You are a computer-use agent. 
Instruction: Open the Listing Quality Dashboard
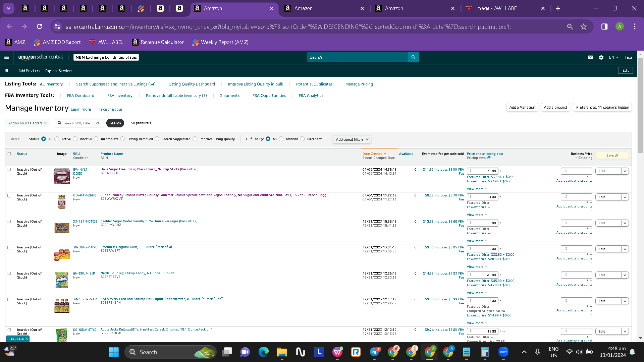[x=192, y=84]
